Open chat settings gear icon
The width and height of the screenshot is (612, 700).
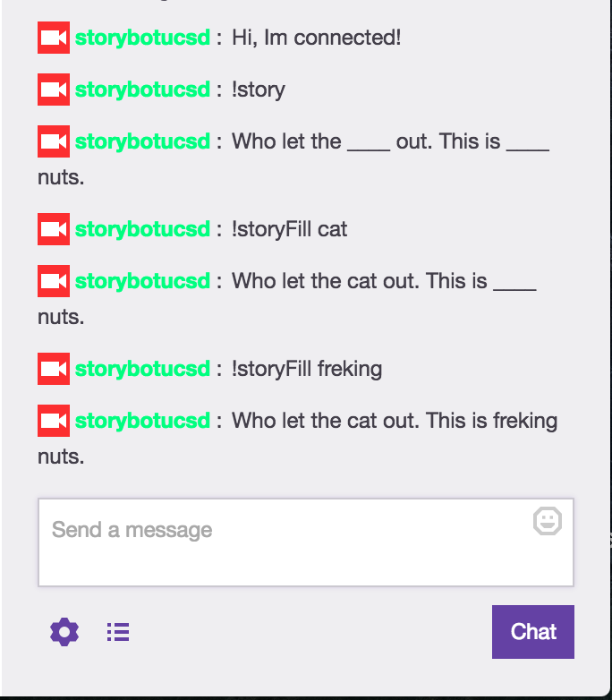[x=64, y=632]
